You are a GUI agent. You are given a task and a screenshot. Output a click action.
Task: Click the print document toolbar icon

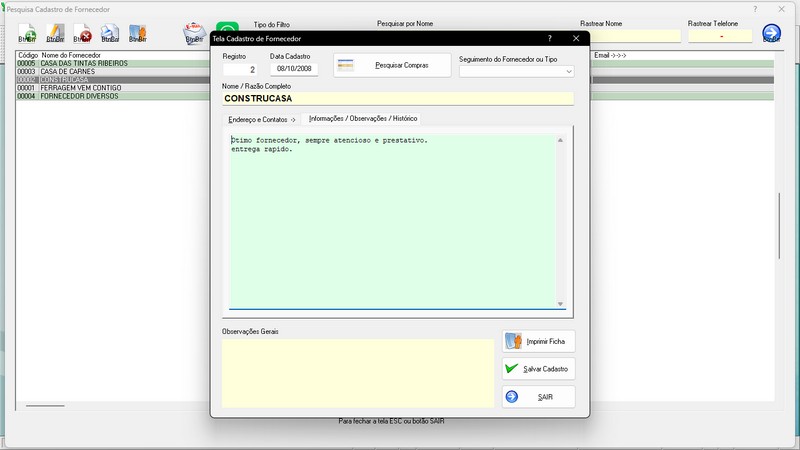(x=110, y=33)
